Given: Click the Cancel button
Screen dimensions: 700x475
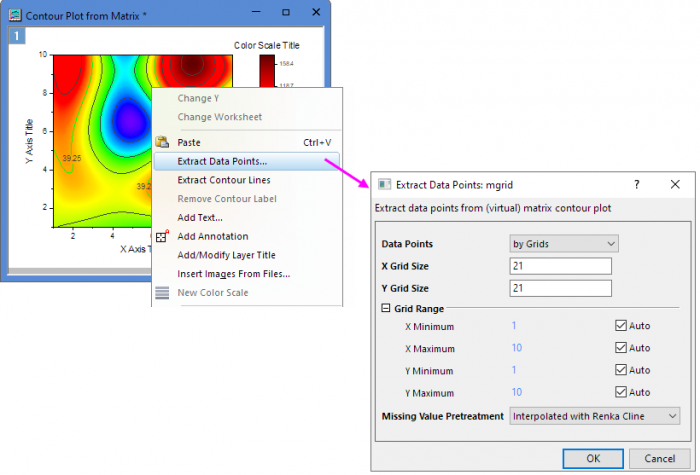Looking at the screenshot, I should point(659,457).
